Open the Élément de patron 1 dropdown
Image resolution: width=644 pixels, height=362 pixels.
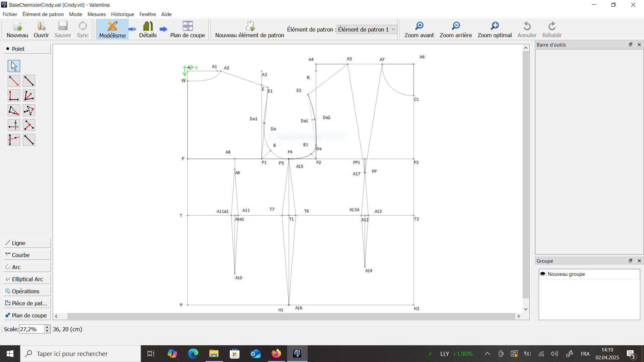pyautogui.click(x=367, y=29)
